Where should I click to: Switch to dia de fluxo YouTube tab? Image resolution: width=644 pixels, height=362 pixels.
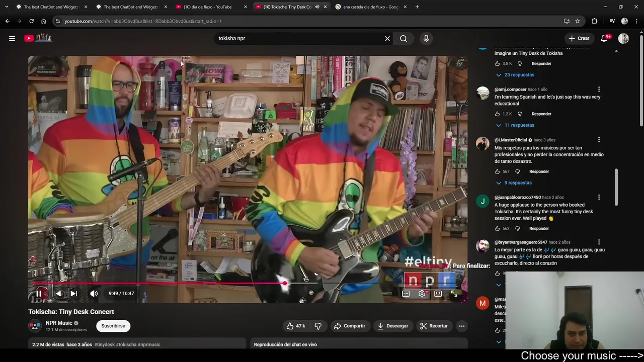click(x=211, y=7)
